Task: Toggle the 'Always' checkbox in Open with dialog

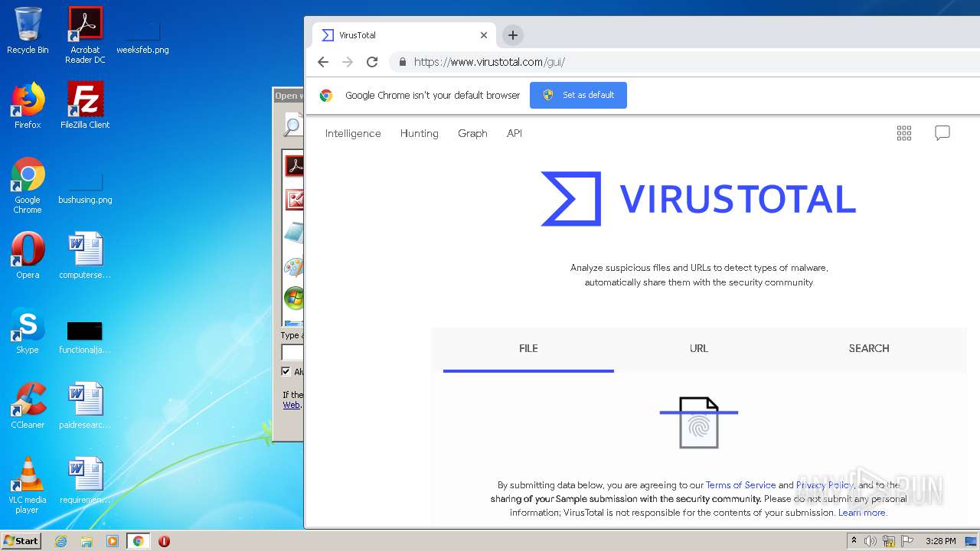Action: coord(286,372)
